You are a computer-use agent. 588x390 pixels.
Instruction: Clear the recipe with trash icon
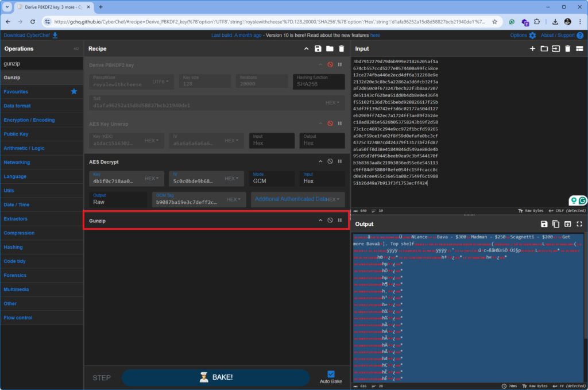coord(341,49)
